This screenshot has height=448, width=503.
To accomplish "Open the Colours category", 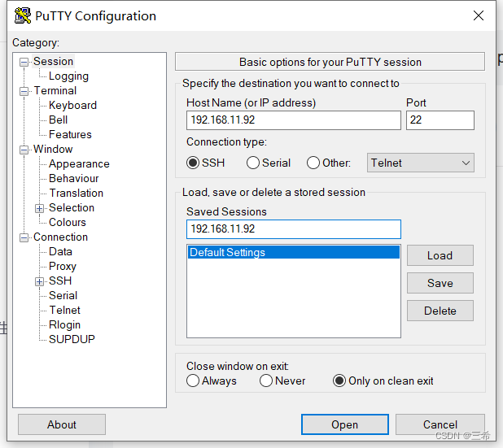I will (x=68, y=223).
